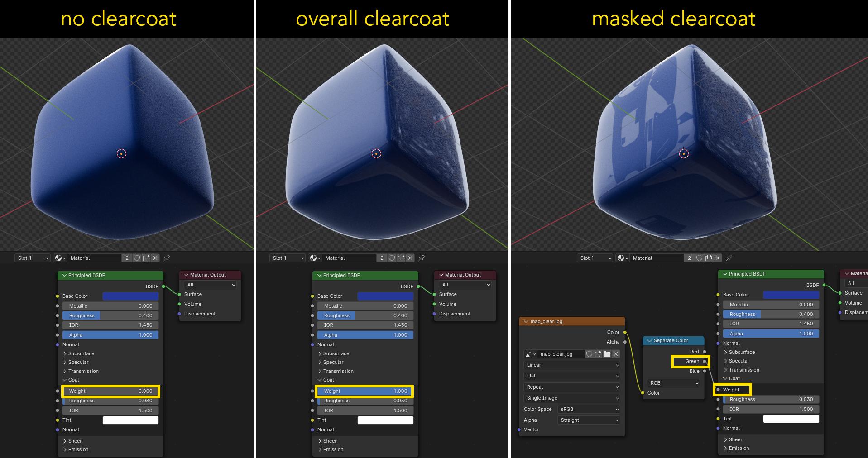Open the Slot 1 dropdown

point(32,258)
